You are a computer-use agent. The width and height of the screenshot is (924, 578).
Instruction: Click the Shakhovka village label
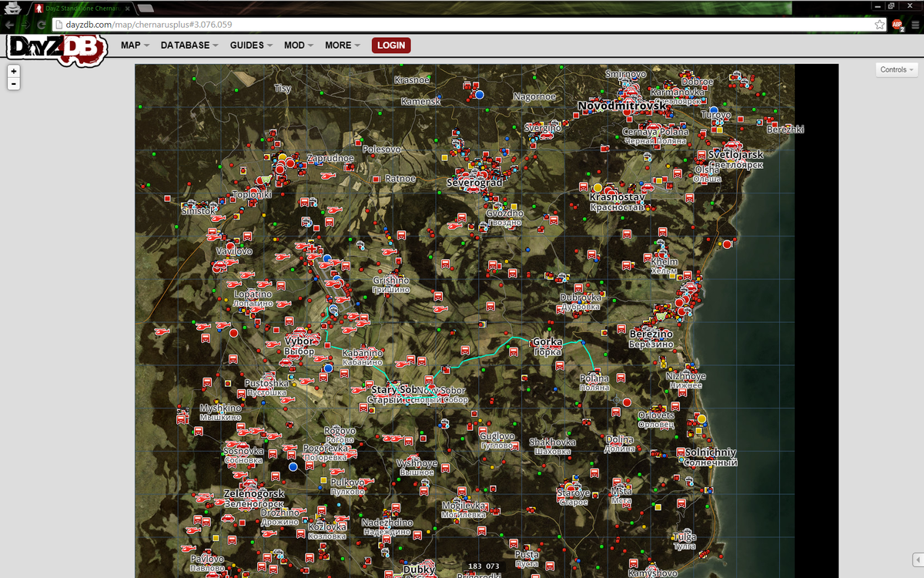tap(553, 442)
